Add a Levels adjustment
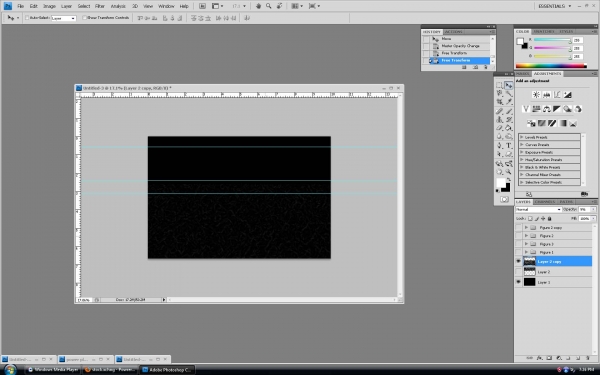 (546, 95)
